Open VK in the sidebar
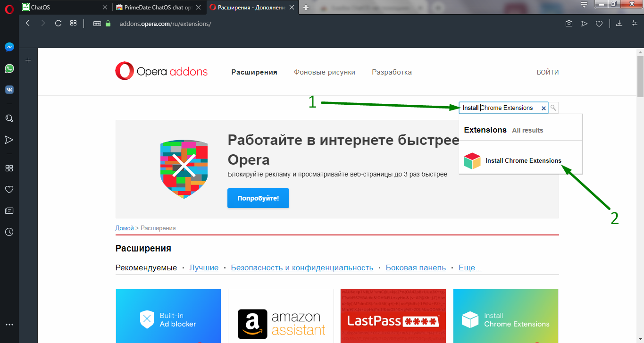Viewport: 644px width, 343px height. (x=9, y=90)
